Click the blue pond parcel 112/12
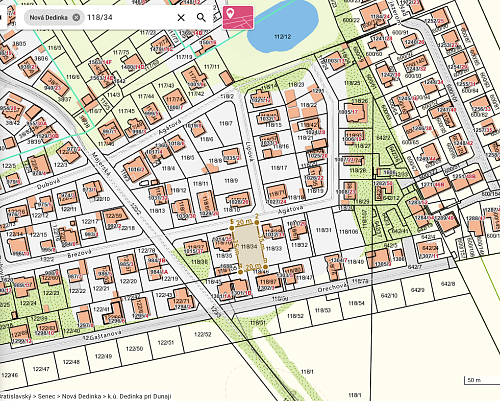This screenshot has height=401, width=500. pyautogui.click(x=283, y=28)
